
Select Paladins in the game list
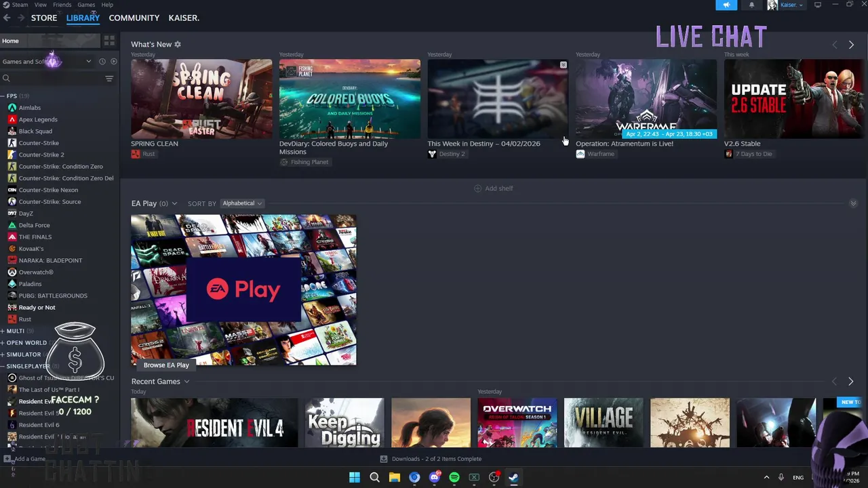30,284
